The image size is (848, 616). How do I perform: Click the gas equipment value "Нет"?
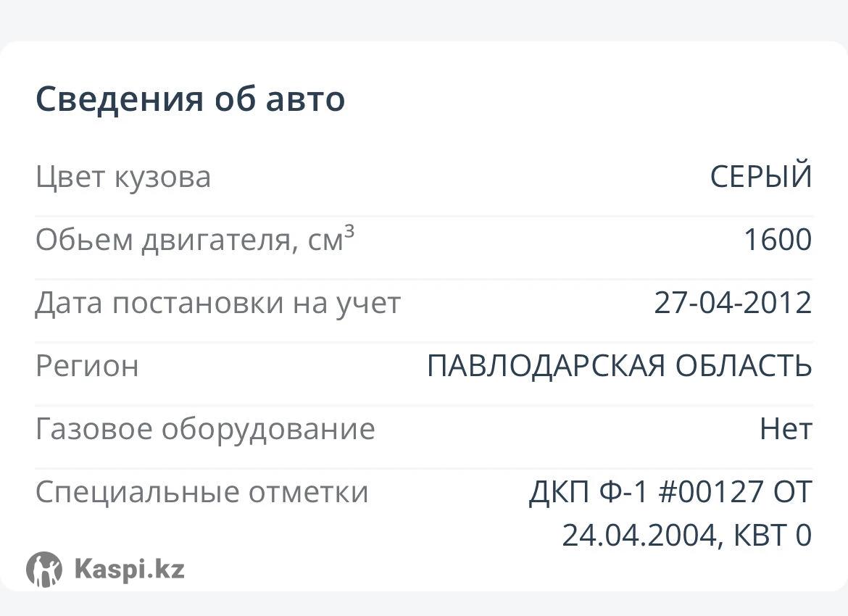coord(786,429)
